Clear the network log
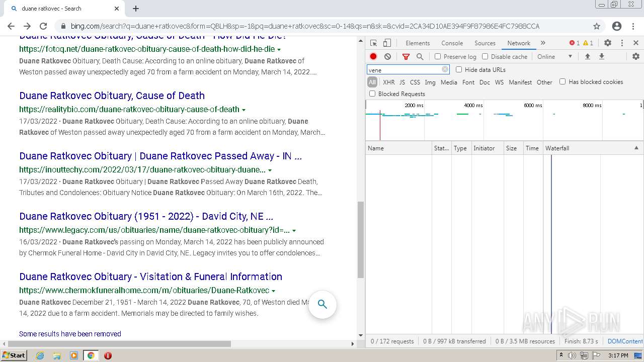Viewport: 644px width, 362px height. (x=387, y=57)
